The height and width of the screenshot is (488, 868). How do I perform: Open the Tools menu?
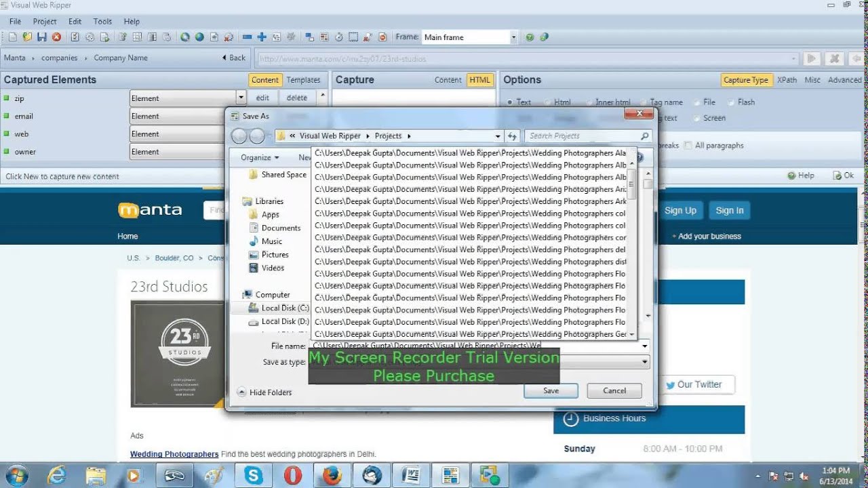point(102,21)
